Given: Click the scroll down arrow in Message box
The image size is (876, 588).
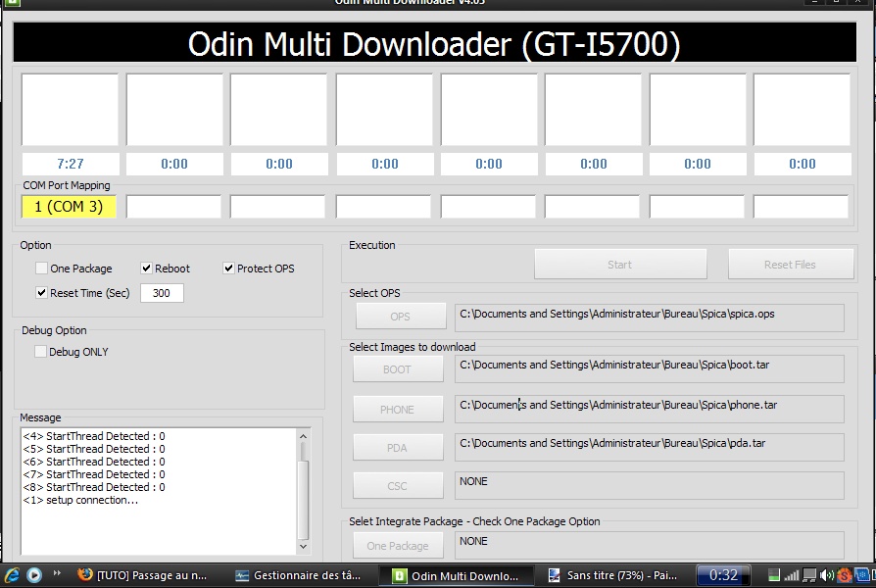Looking at the screenshot, I should [304, 546].
